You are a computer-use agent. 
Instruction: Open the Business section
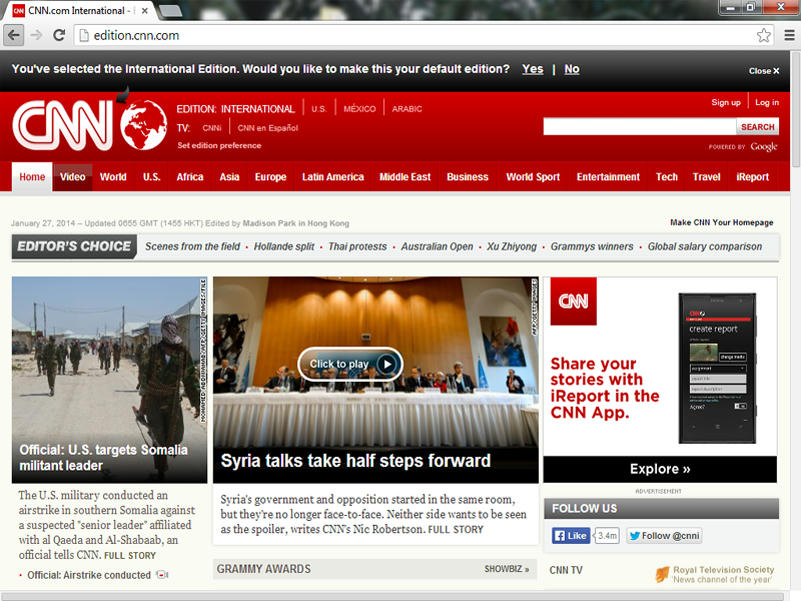[467, 177]
